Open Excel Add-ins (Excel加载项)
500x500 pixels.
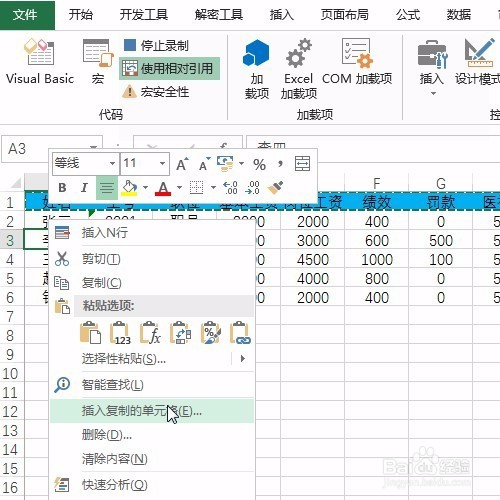(x=299, y=69)
